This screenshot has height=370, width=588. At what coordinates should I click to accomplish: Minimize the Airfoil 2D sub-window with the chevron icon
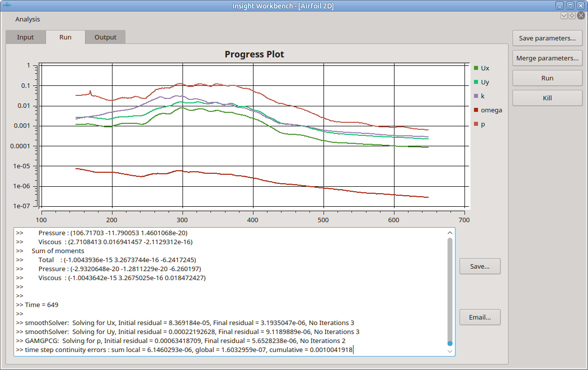click(x=564, y=16)
